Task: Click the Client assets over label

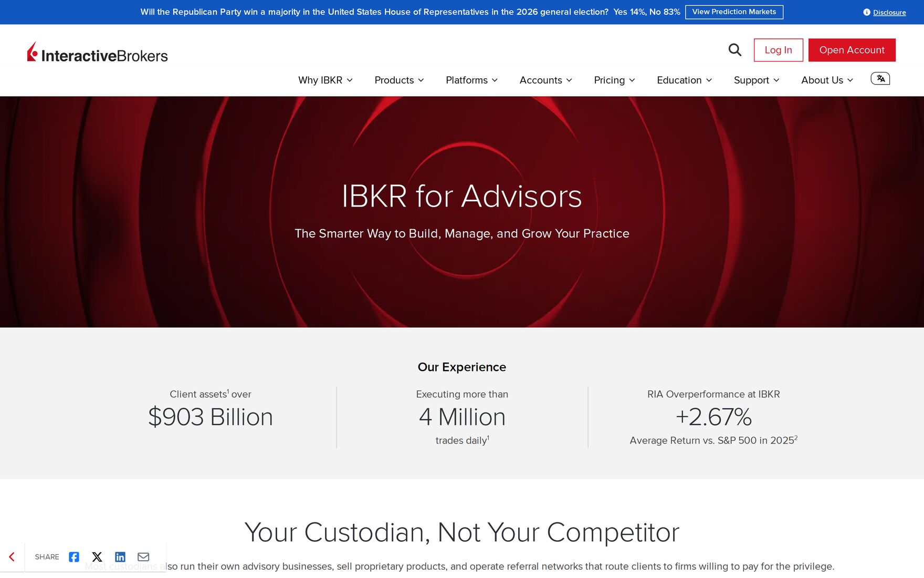Action: tap(211, 394)
